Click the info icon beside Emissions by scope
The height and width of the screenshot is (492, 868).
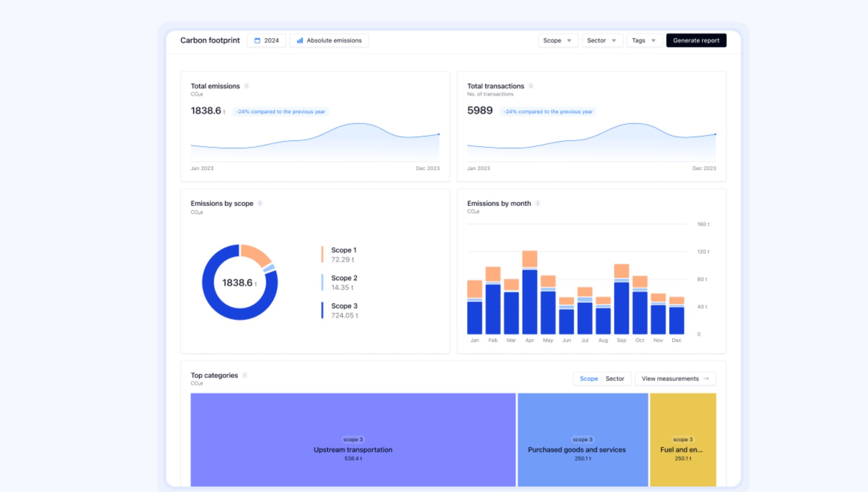click(x=260, y=204)
